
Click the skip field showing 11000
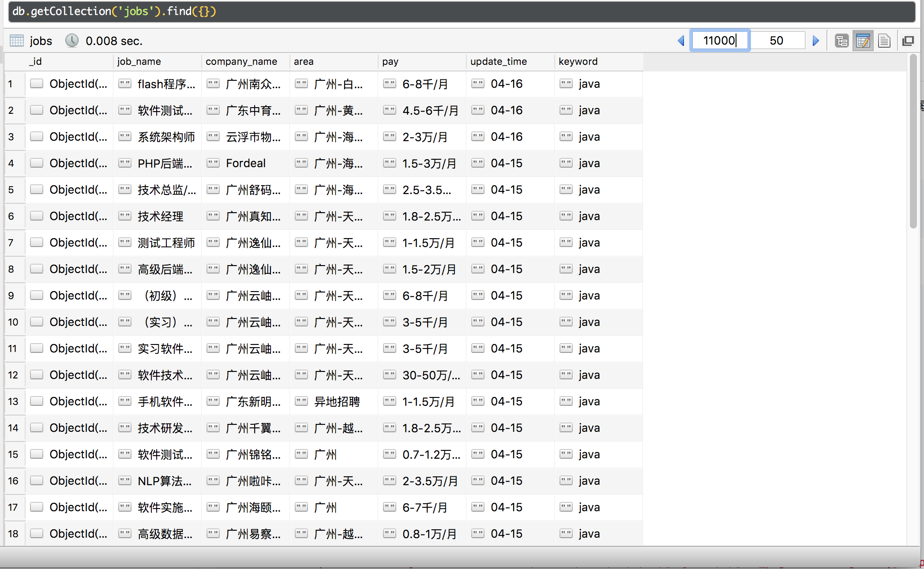(x=719, y=41)
